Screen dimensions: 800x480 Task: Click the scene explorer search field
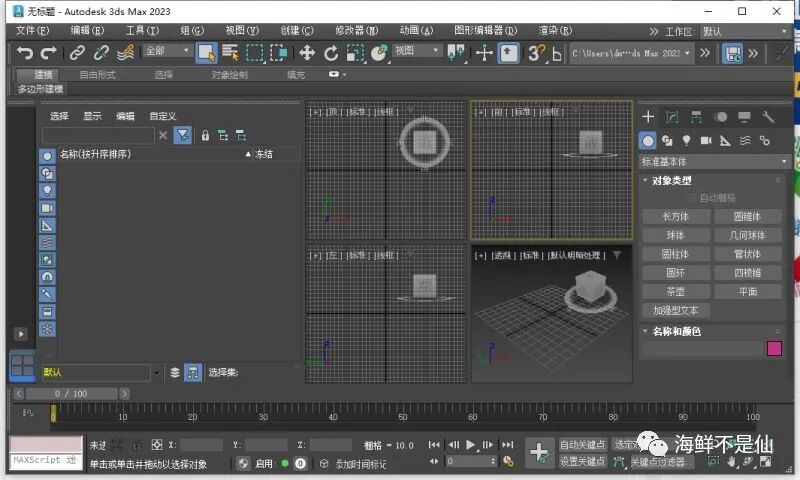pyautogui.click(x=98, y=135)
